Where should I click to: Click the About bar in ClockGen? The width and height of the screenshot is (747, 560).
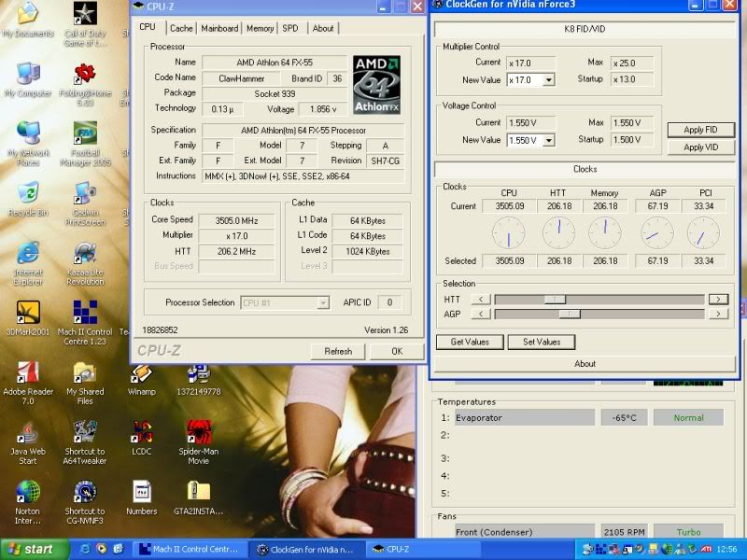pos(585,364)
